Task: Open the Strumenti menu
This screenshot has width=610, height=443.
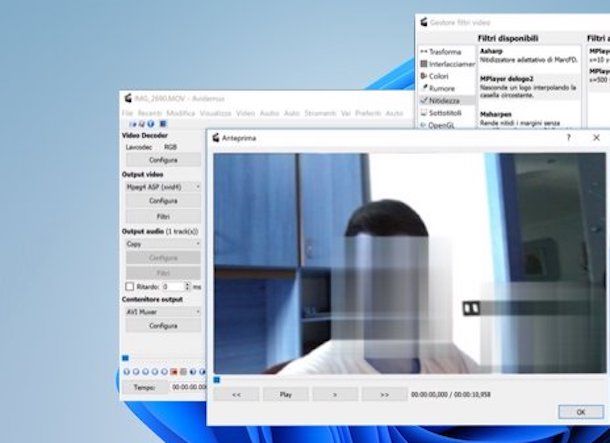Action: point(320,113)
